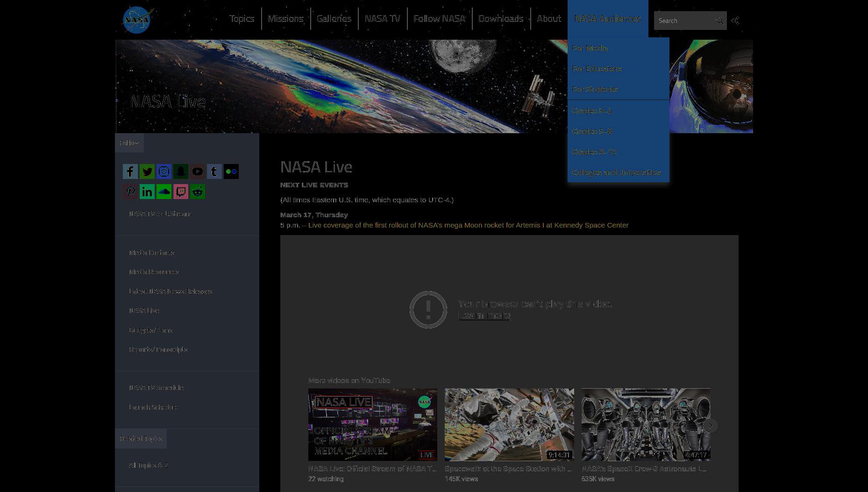Image resolution: width=868 pixels, height=492 pixels.
Task: Open NASA's Twitter icon
Action: [x=147, y=171]
